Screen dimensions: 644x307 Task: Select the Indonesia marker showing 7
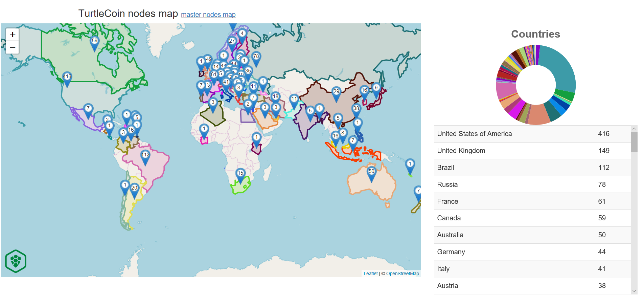coord(353,143)
